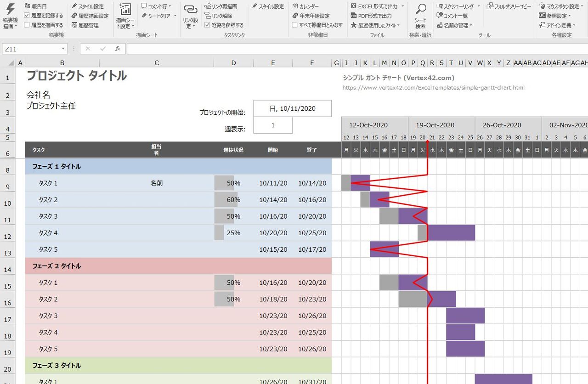The height and width of the screenshot is (384, 588).
Task: Click Phase 1 タスク 5 end date 10/17/20
Action: [312, 249]
